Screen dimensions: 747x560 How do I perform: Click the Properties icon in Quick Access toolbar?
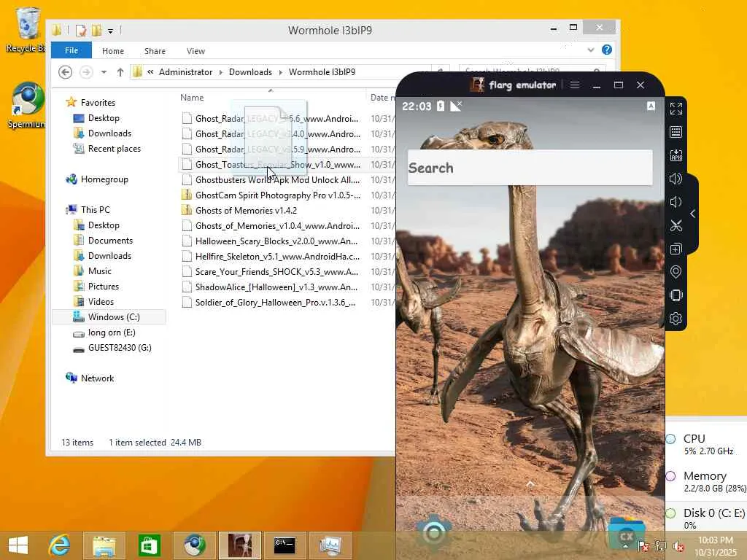81,31
